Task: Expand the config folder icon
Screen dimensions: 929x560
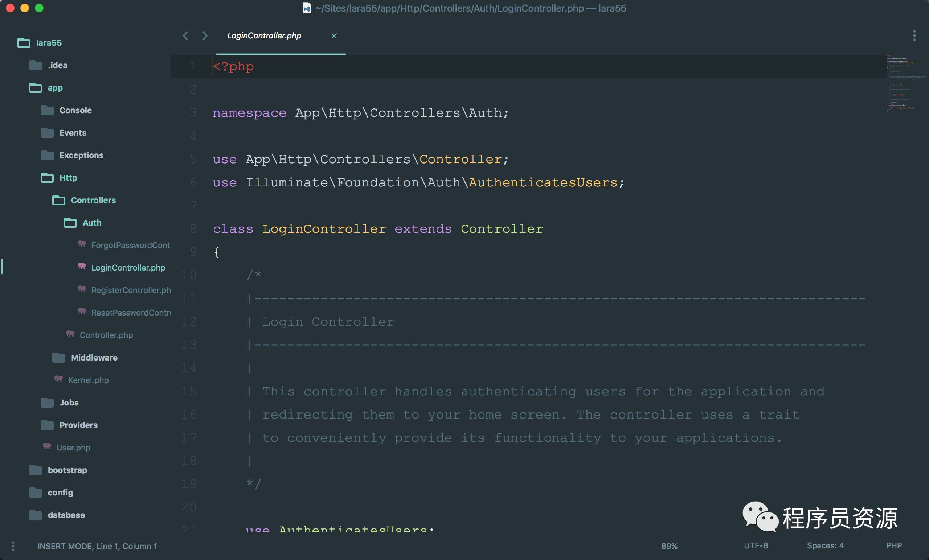Action: coord(36,493)
